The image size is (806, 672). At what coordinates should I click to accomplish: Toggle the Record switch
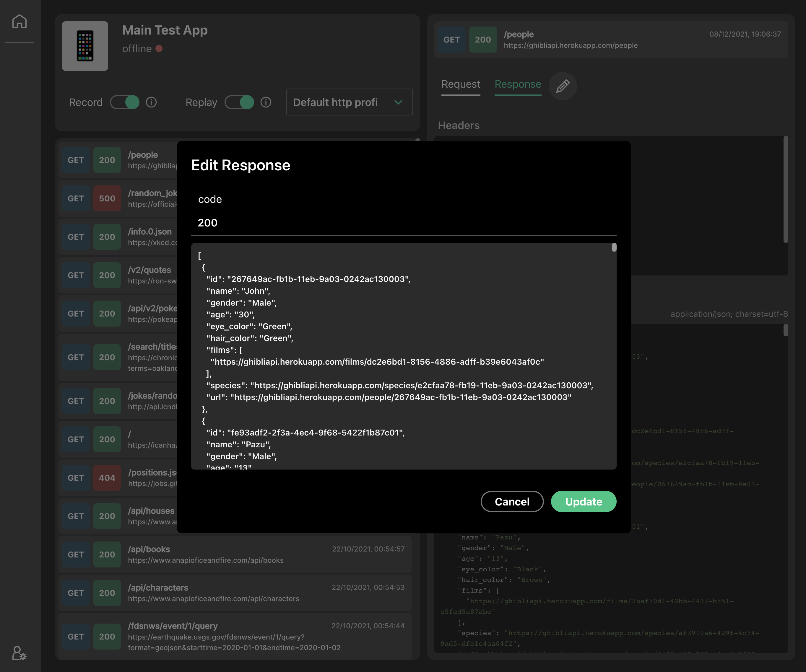(125, 102)
